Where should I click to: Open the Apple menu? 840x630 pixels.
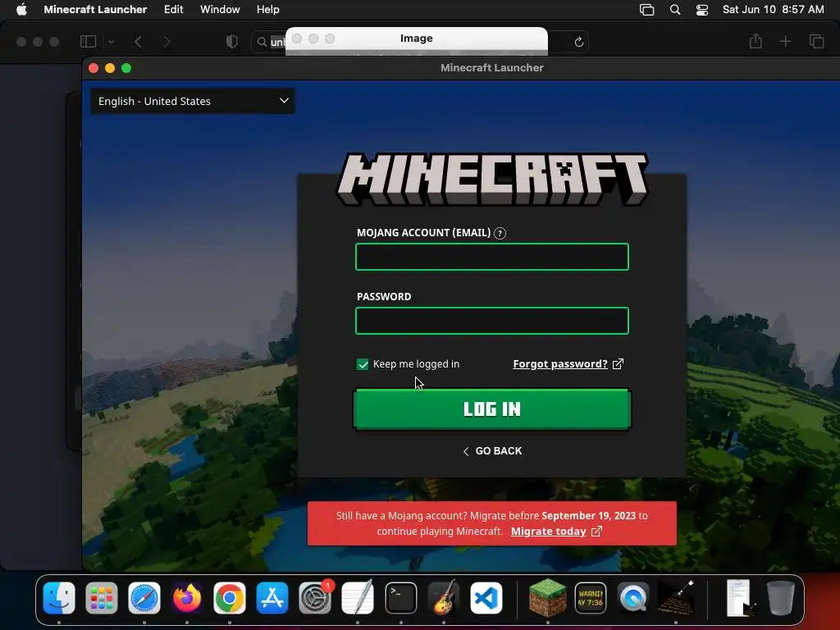(21, 10)
